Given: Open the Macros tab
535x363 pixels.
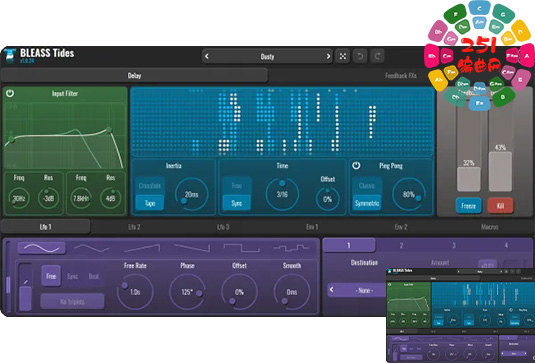Looking at the screenshot, I should [x=490, y=227].
